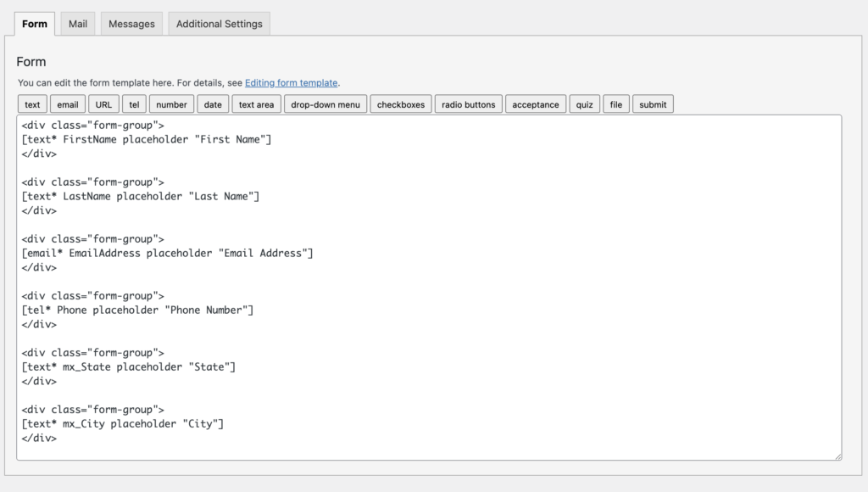Insert an email form tag
The width and height of the screenshot is (868, 492).
click(x=67, y=103)
